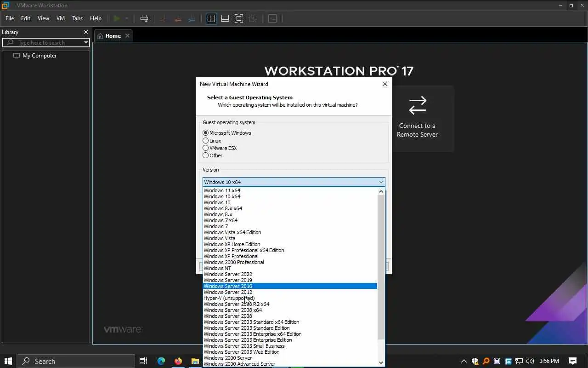Click the Unity mode toolbar icon
The image size is (588, 368).
253,18
